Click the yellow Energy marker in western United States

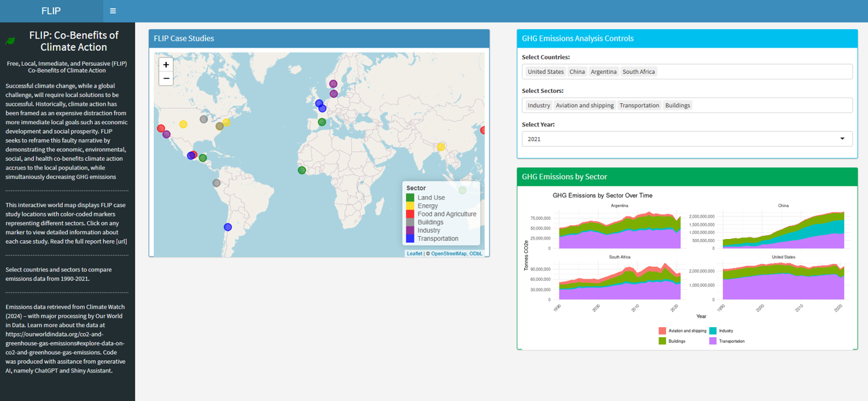click(x=183, y=124)
